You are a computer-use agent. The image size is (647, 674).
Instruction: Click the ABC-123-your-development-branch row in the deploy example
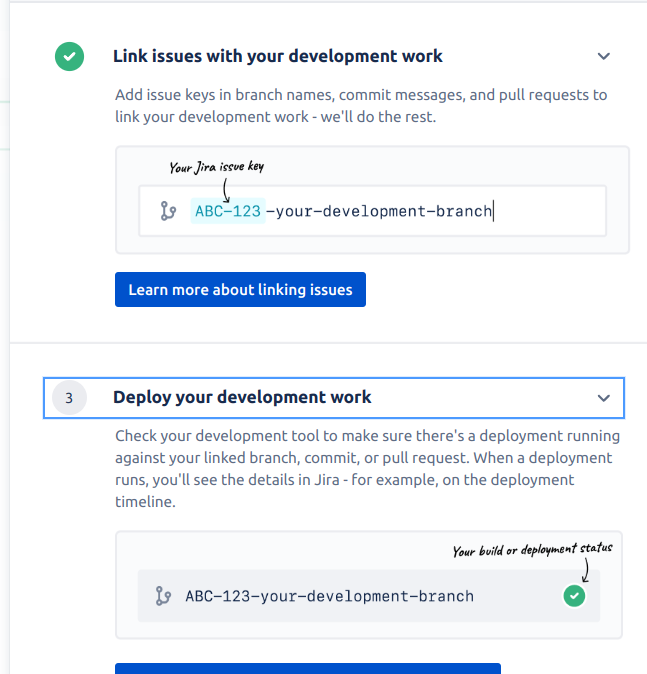[x=368, y=596]
